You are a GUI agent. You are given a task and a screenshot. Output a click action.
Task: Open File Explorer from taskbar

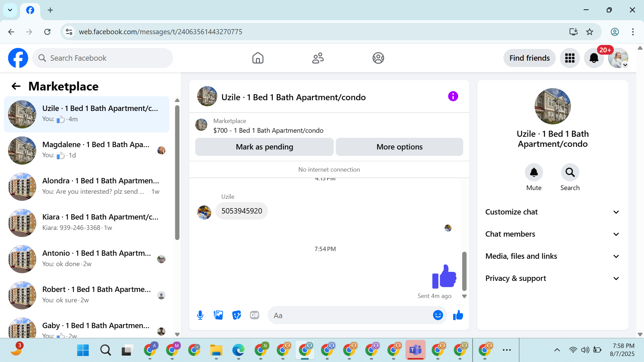click(216, 350)
